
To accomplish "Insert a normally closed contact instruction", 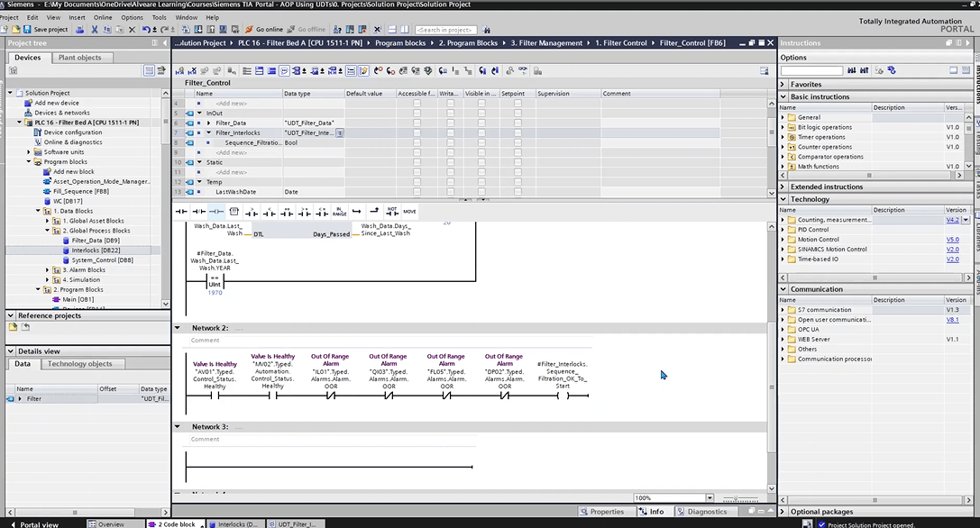I will 197,211.
